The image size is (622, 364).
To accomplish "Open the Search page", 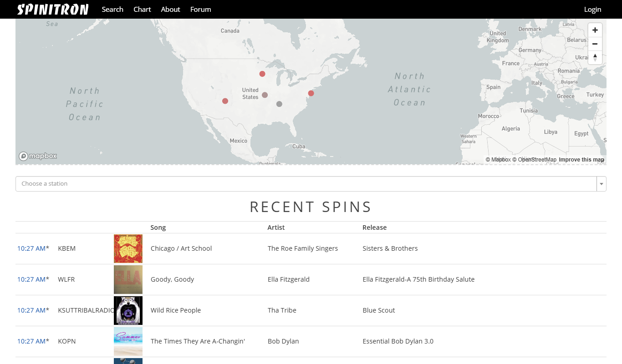I will (112, 9).
